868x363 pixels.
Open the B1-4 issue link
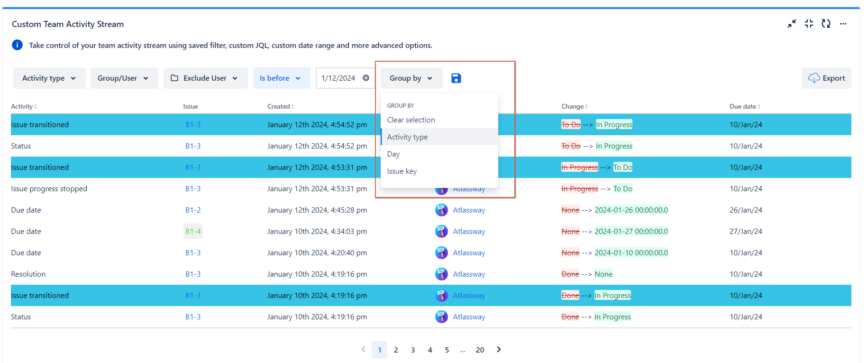point(193,232)
